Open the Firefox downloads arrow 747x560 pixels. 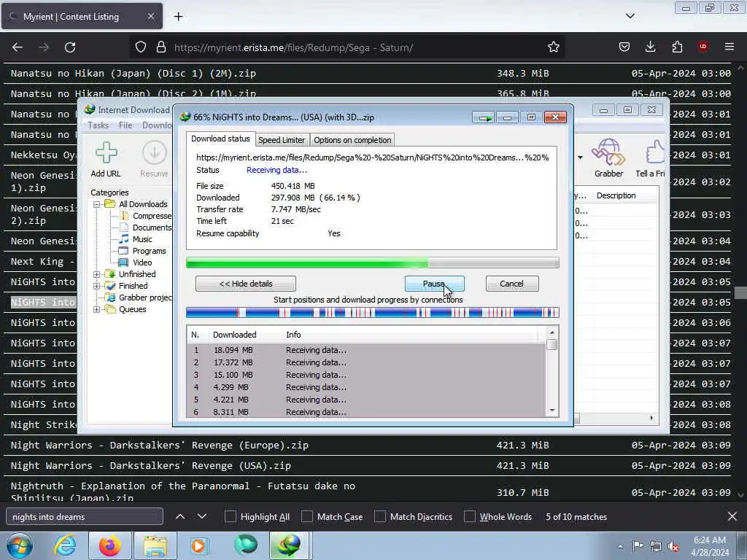650,47
